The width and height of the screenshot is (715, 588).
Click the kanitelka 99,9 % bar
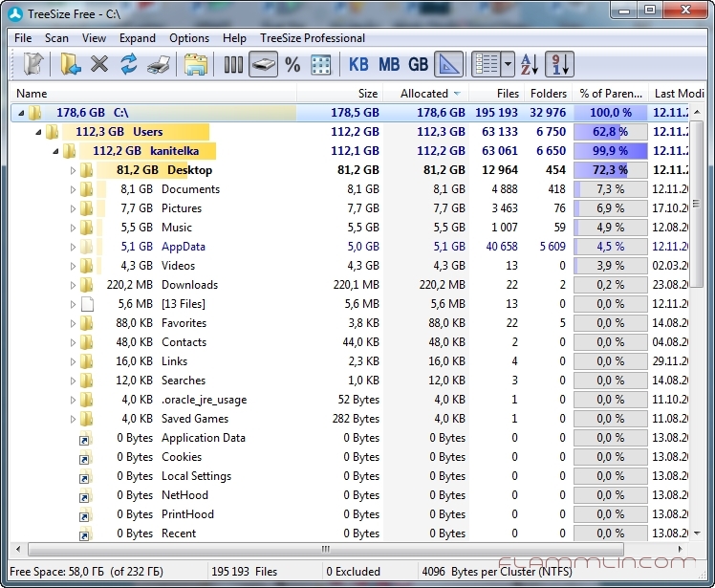point(611,151)
